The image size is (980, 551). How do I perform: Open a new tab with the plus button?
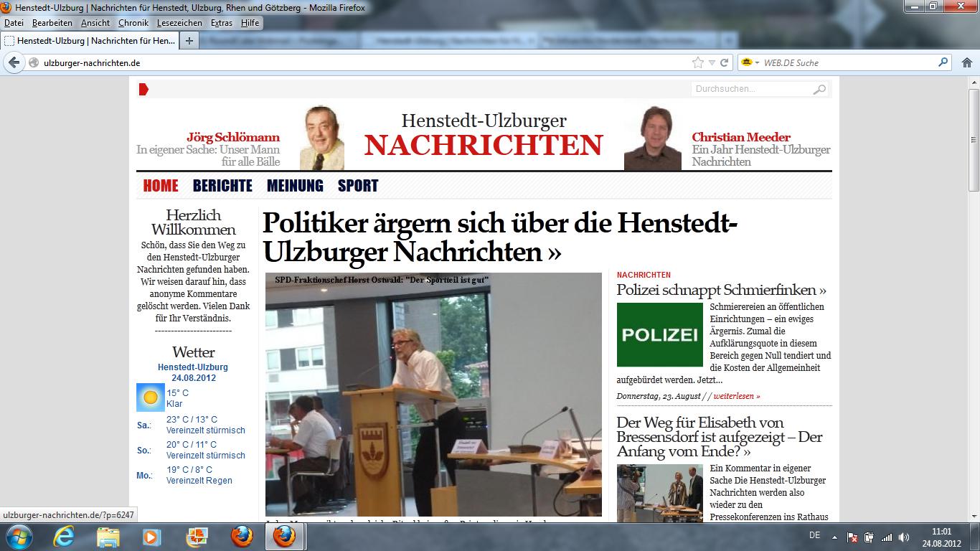pyautogui.click(x=189, y=41)
